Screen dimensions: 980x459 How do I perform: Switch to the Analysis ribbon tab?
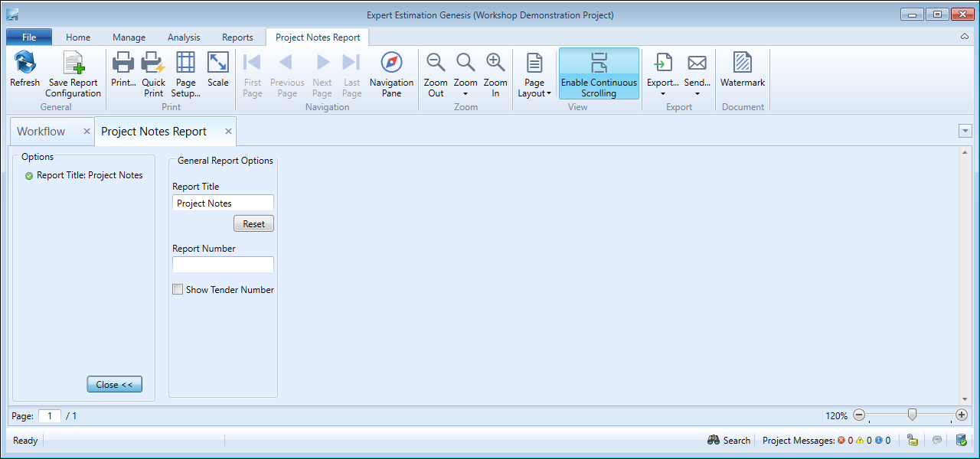[x=184, y=37]
